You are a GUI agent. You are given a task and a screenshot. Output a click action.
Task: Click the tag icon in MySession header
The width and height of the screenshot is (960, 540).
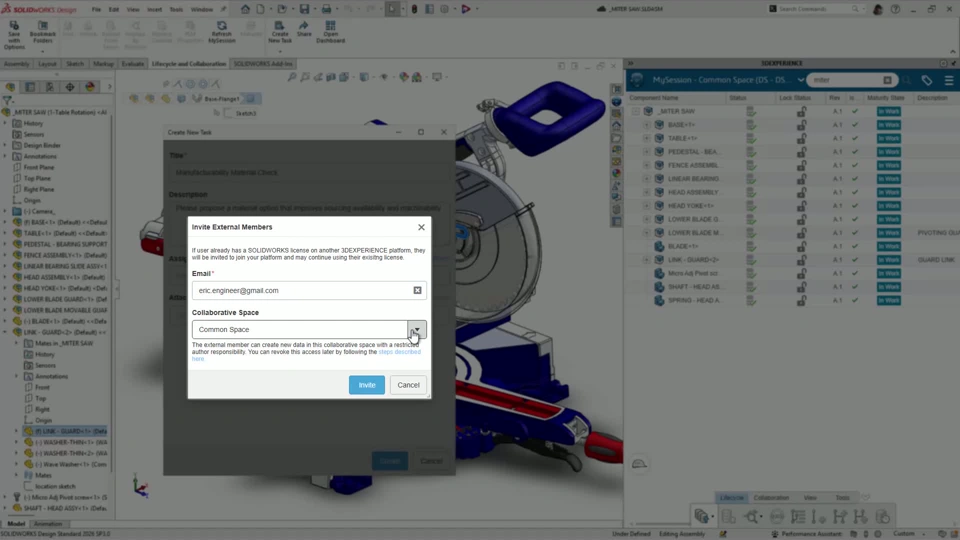(x=927, y=80)
